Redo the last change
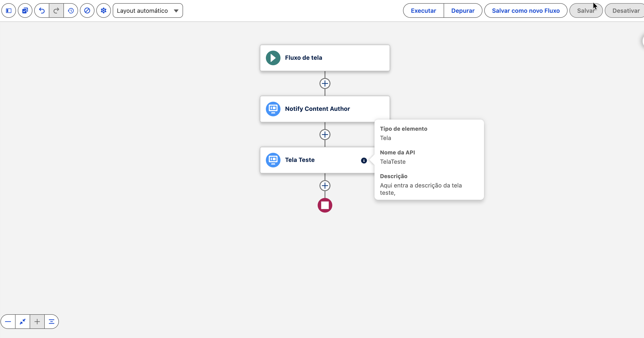644x338 pixels. tap(56, 11)
